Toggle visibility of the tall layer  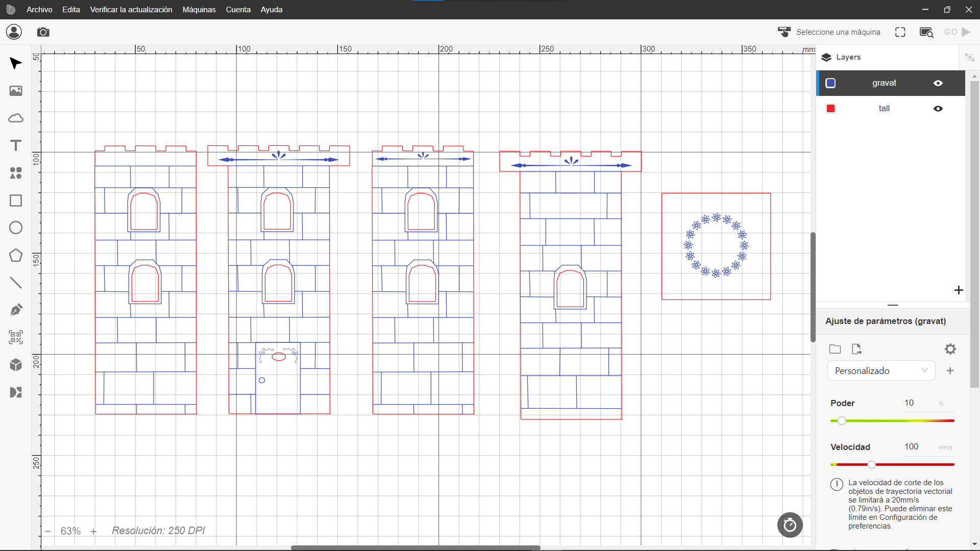tap(938, 109)
